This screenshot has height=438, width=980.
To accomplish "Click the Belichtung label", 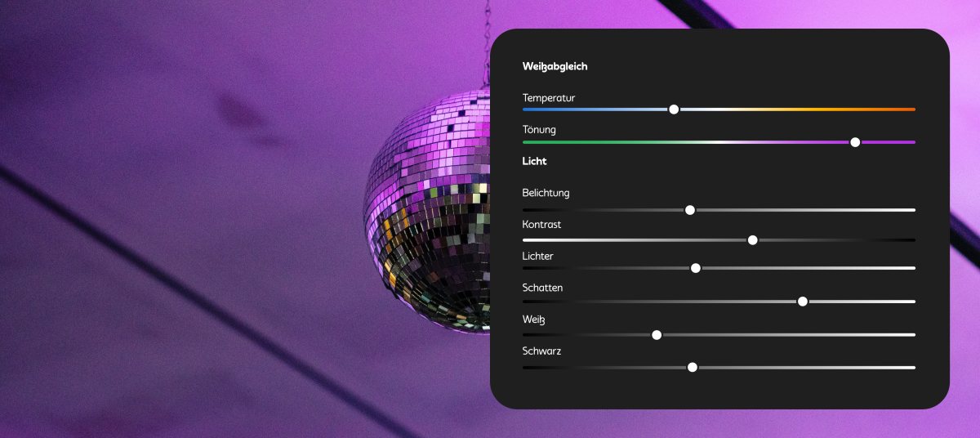I will 546,193.
